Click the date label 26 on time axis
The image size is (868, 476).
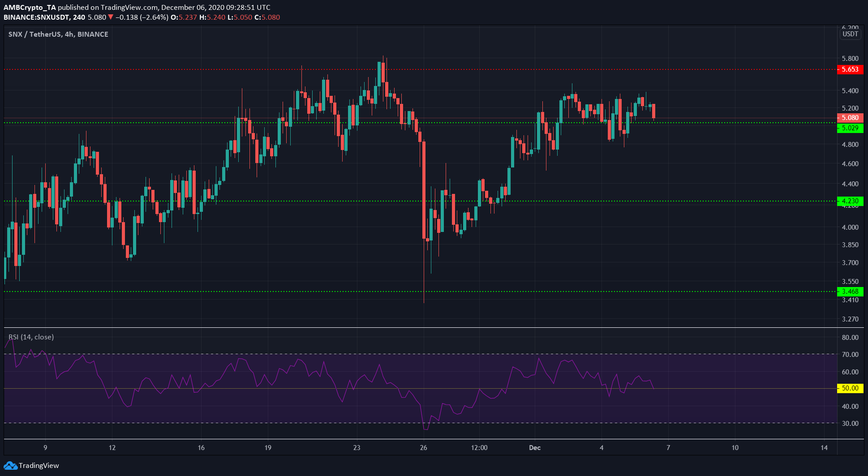423,448
